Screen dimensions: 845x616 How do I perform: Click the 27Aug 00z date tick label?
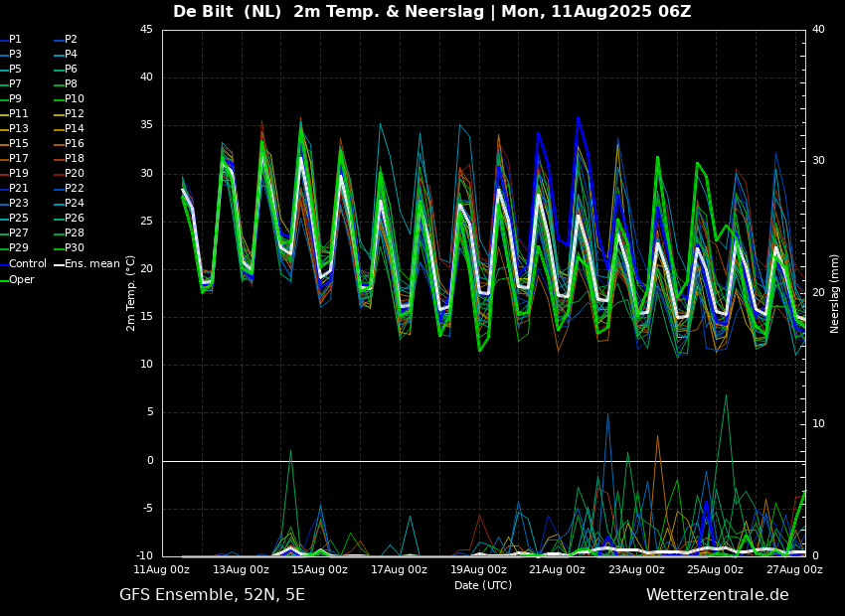point(795,569)
